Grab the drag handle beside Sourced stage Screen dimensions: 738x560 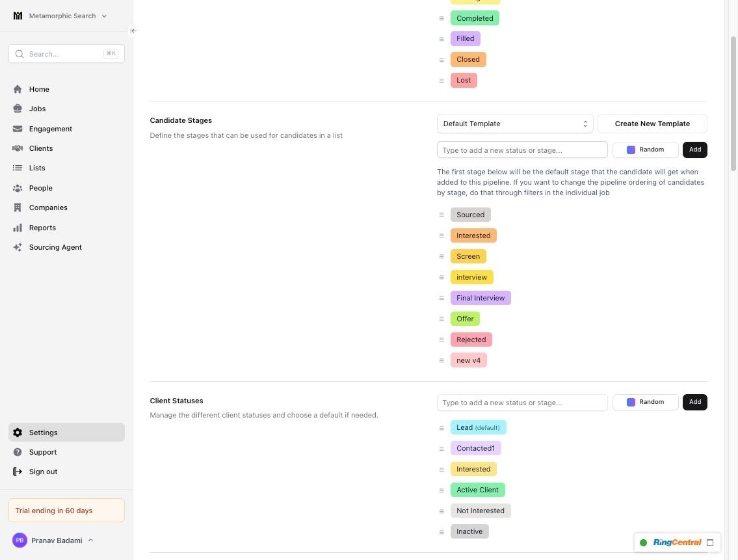click(441, 215)
